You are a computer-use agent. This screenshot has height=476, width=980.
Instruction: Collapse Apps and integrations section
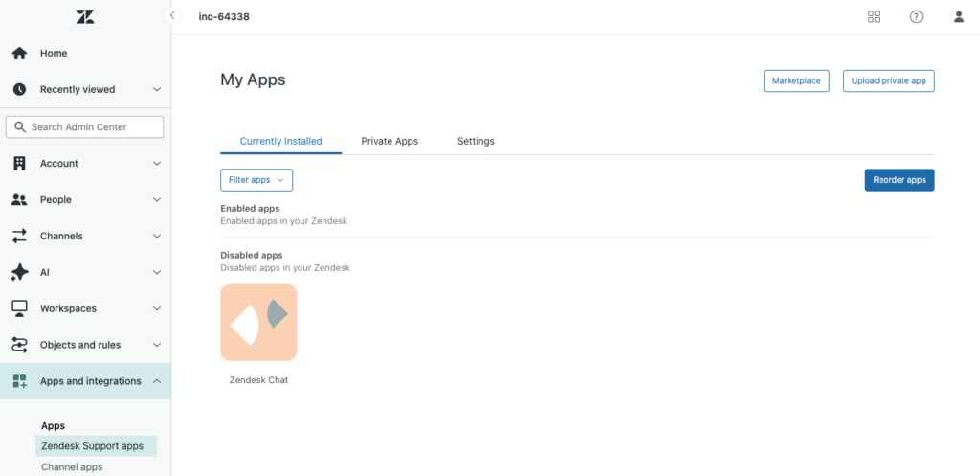157,381
